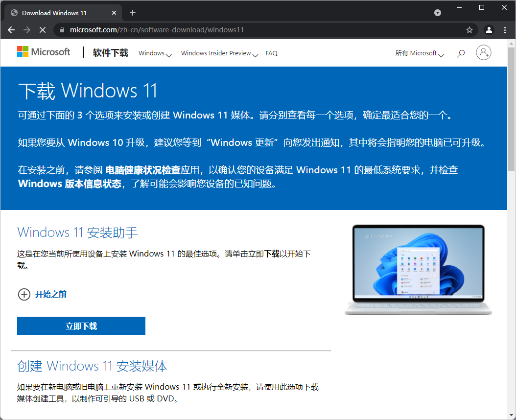Click the circular dropdown icon in the title bar

[x=437, y=13]
